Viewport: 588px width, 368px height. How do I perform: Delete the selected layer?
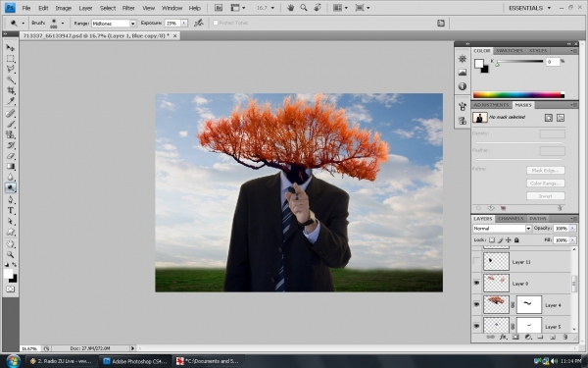(564, 338)
